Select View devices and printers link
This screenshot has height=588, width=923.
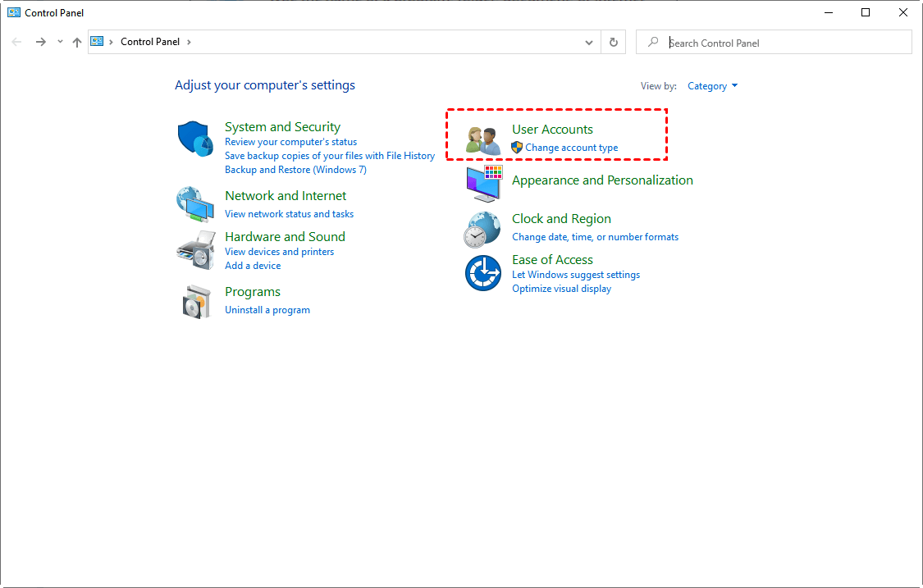[279, 252]
